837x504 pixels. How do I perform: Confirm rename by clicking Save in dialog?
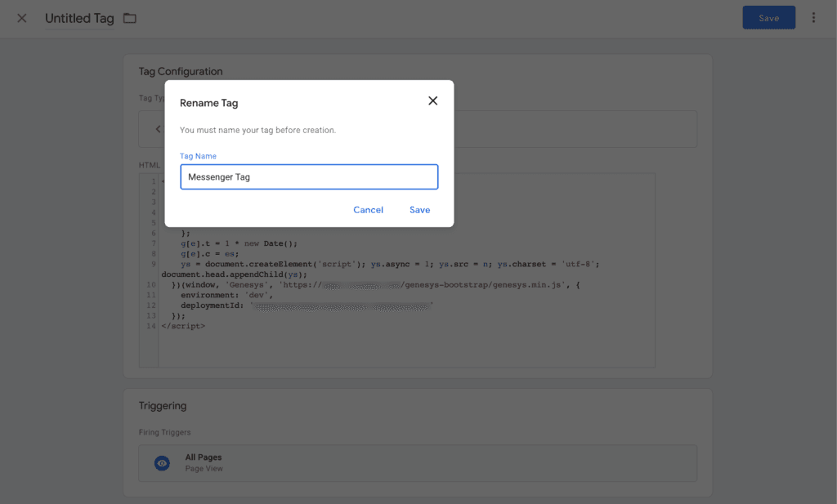pos(419,209)
